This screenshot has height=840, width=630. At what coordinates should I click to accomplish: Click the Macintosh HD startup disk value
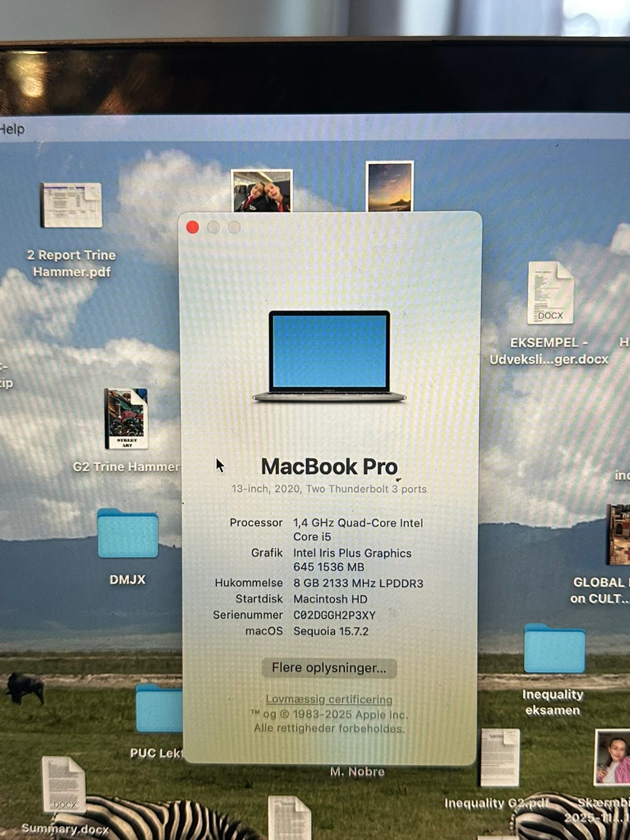330,599
